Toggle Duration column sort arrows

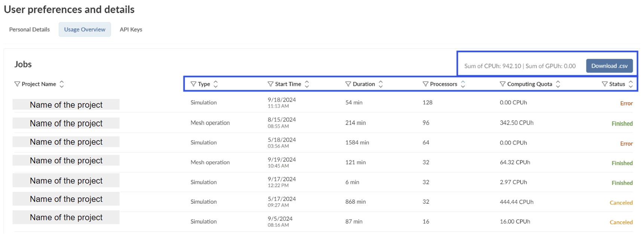point(381,84)
